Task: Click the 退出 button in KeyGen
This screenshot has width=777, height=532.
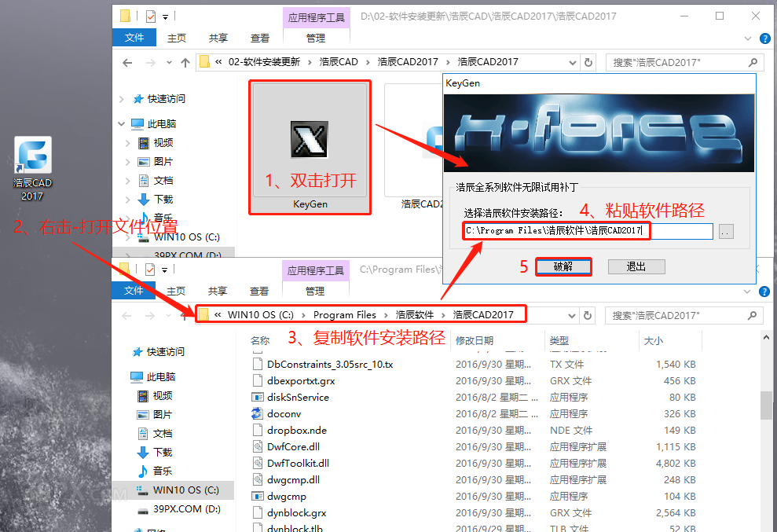Action: click(x=636, y=266)
